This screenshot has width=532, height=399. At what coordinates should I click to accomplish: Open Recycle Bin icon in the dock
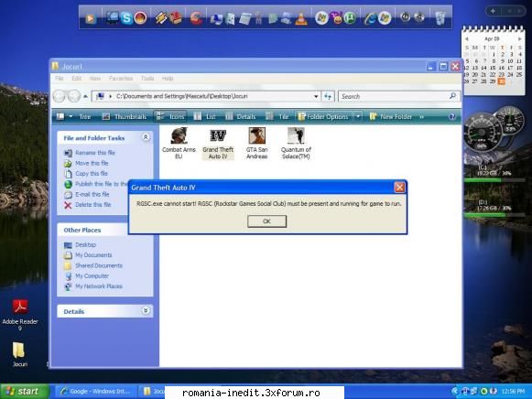coord(440,18)
